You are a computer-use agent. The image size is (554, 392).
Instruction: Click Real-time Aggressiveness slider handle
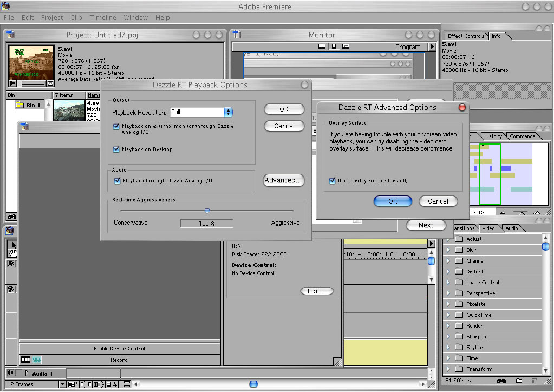[207, 211]
